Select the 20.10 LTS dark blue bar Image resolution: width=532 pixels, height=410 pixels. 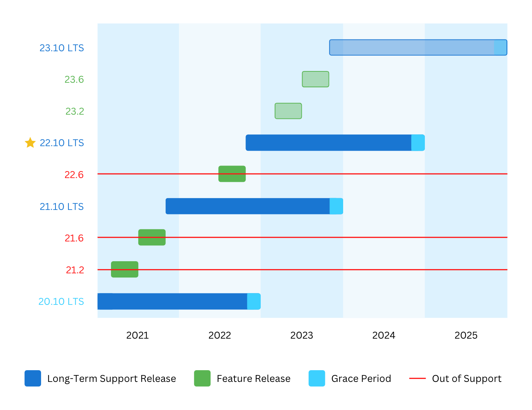[173, 301]
